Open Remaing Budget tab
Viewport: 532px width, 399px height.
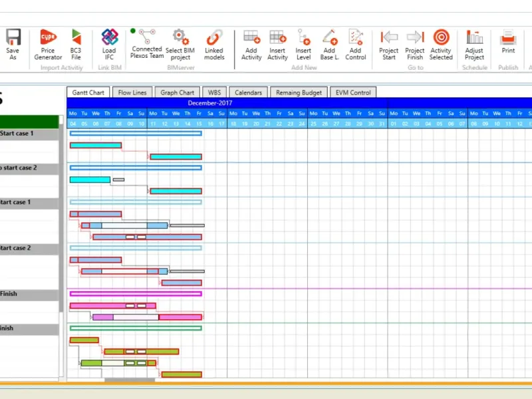pyautogui.click(x=299, y=92)
